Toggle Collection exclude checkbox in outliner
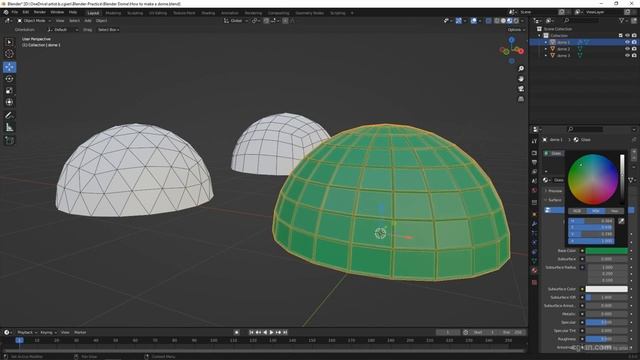640x360 pixels. (620, 36)
